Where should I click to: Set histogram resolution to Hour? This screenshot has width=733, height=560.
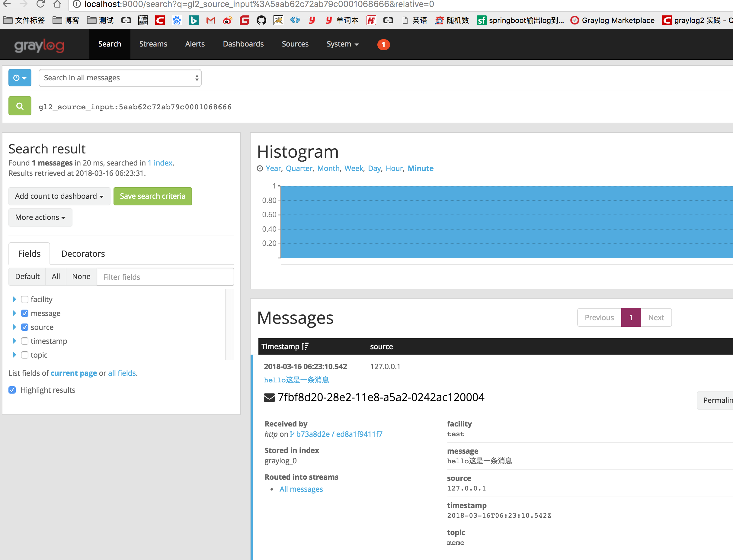pos(394,168)
